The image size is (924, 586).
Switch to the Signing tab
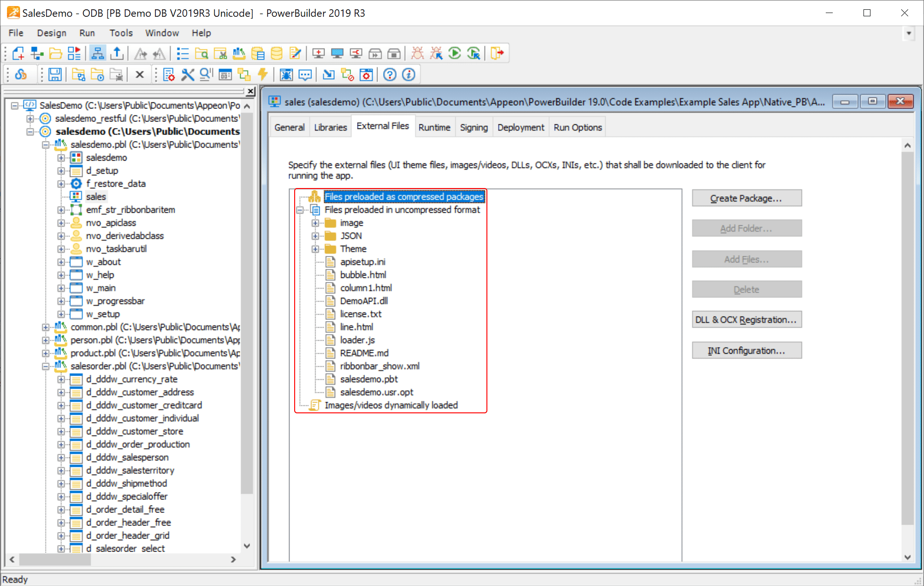click(x=474, y=128)
